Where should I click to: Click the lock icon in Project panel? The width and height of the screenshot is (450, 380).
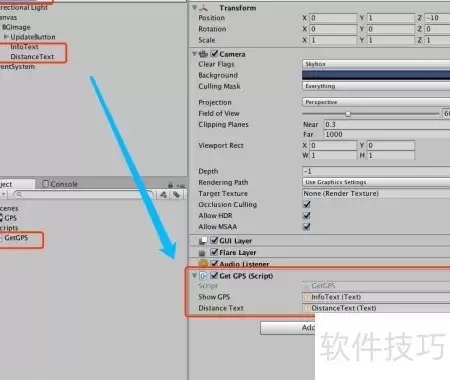pyautogui.click(x=170, y=185)
